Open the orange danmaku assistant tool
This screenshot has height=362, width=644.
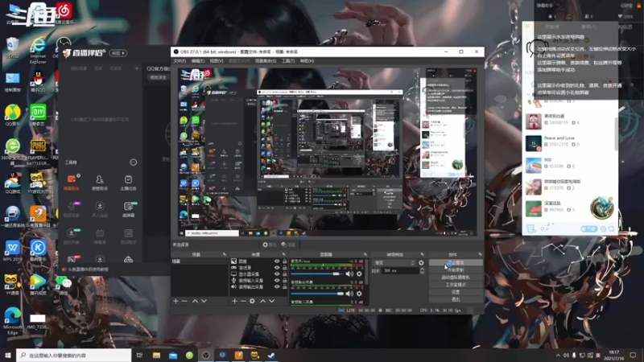click(72, 183)
